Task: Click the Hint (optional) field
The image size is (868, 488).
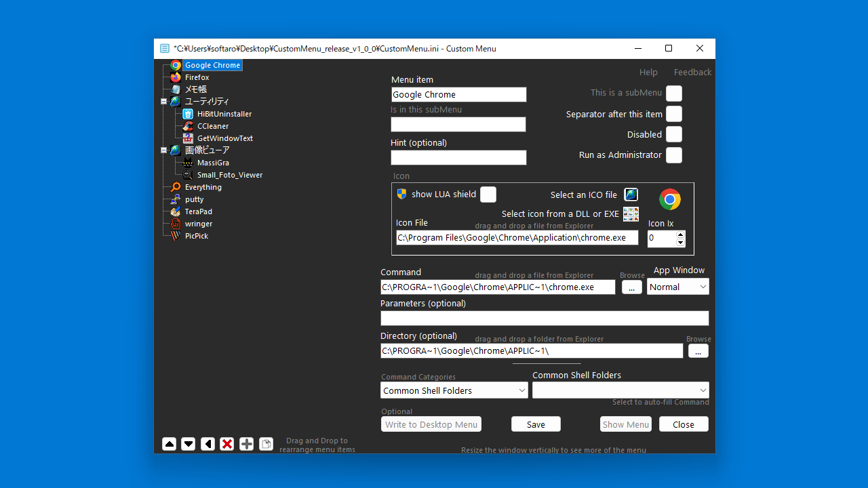Action: [458, 157]
